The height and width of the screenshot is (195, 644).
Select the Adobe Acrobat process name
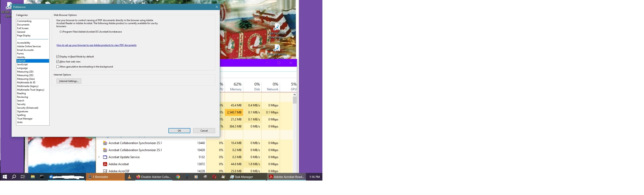click(x=119, y=164)
